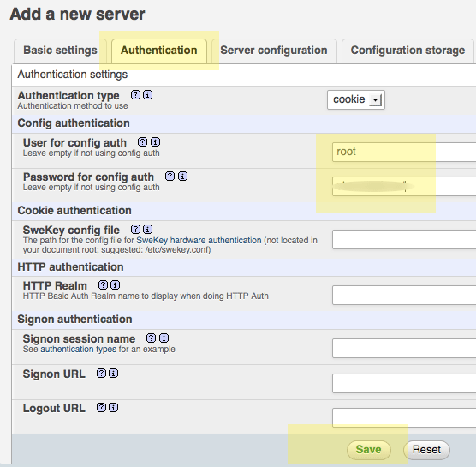Click help icon beside HTTP Realm

click(103, 285)
